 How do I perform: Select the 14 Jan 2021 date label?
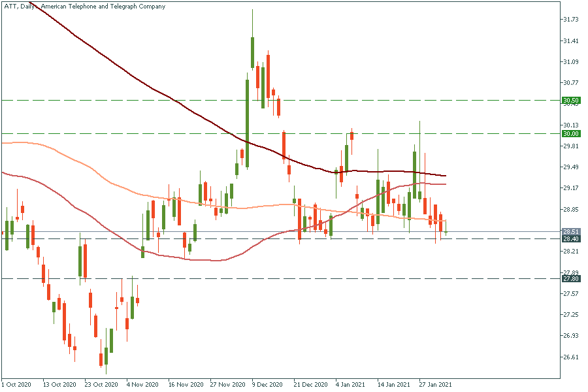click(393, 385)
